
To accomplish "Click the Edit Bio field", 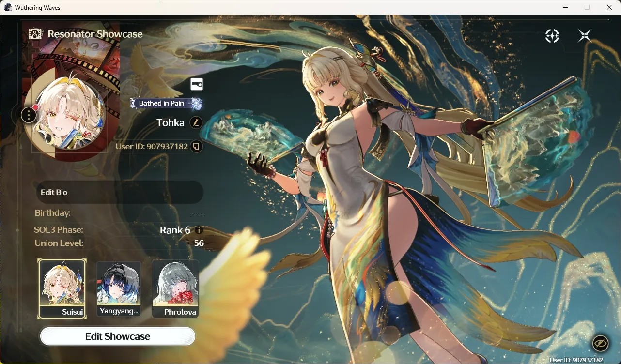I will click(x=119, y=192).
